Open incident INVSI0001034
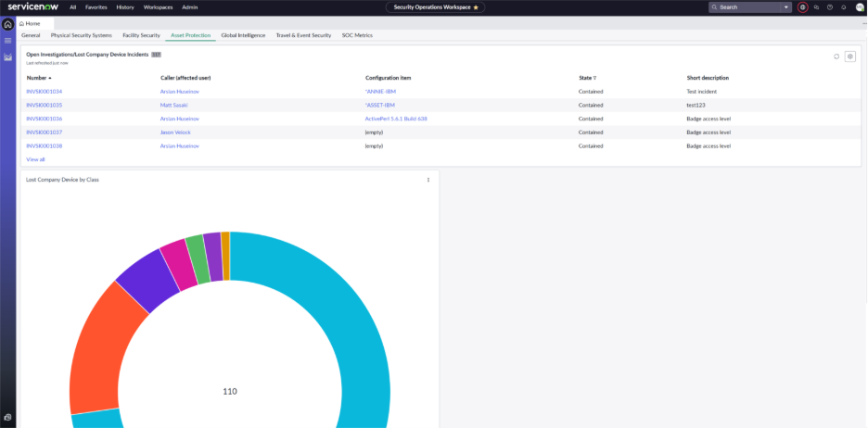This screenshot has height=428, width=868. 45,91
